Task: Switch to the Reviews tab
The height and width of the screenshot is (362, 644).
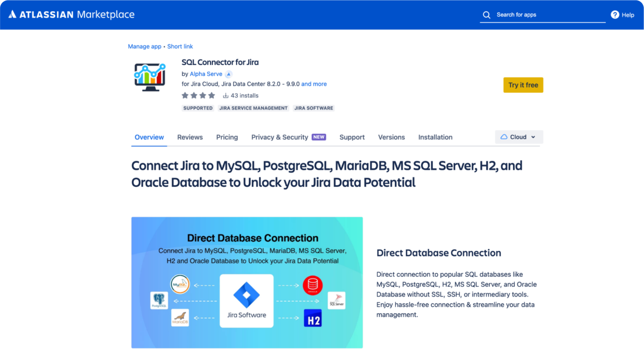Action: 190,137
